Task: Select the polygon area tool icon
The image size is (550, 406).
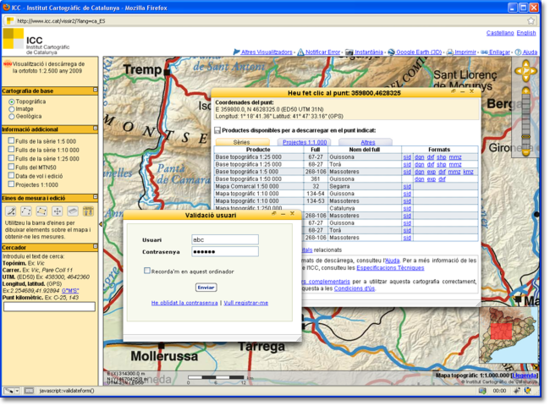Action: (x=42, y=211)
